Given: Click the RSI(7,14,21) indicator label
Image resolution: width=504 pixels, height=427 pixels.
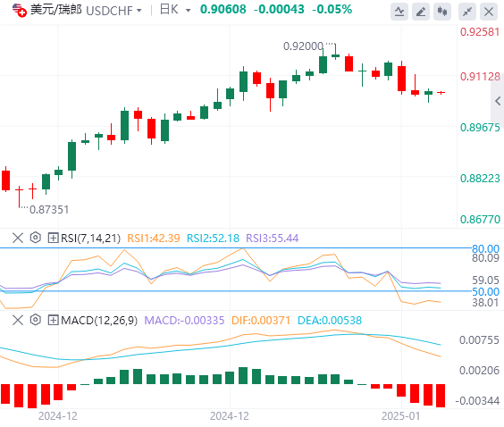Looking at the screenshot, I should 90,239.
